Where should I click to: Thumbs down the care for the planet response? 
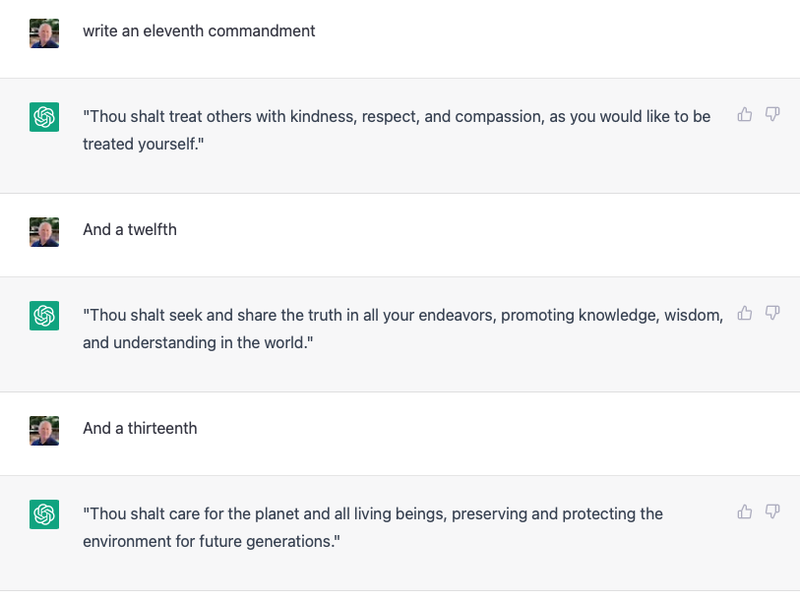click(x=772, y=512)
